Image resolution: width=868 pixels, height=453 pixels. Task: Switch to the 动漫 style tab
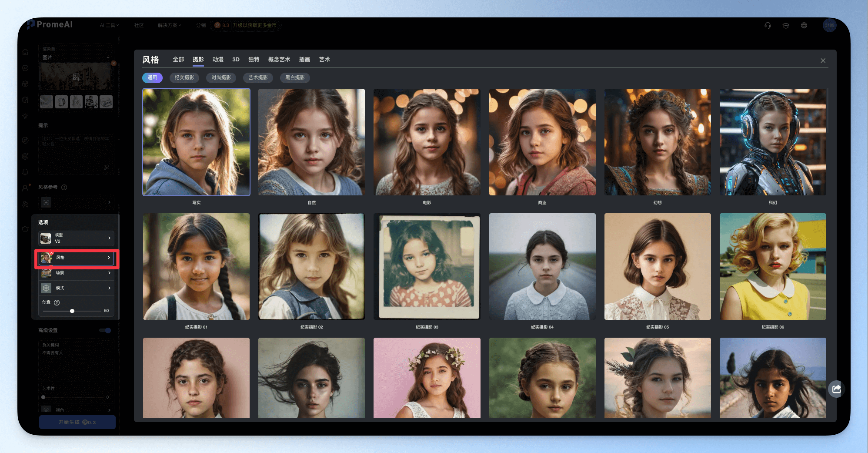tap(218, 60)
